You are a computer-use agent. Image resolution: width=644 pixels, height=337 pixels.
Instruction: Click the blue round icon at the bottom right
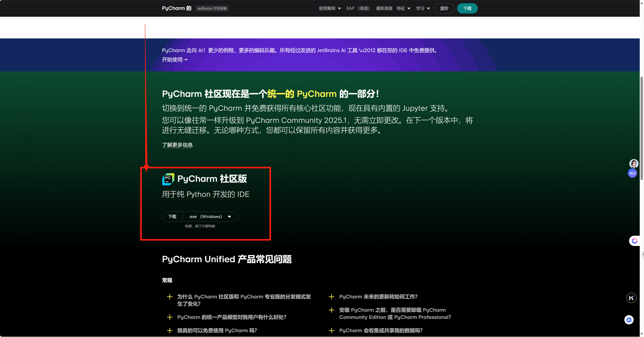[629, 320]
